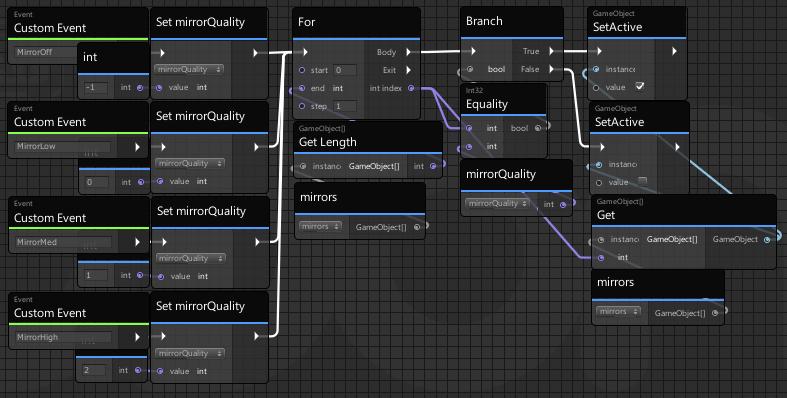787x398 pixels.
Task: Edit the integer literal field containing 2
Action: [x=93, y=370]
